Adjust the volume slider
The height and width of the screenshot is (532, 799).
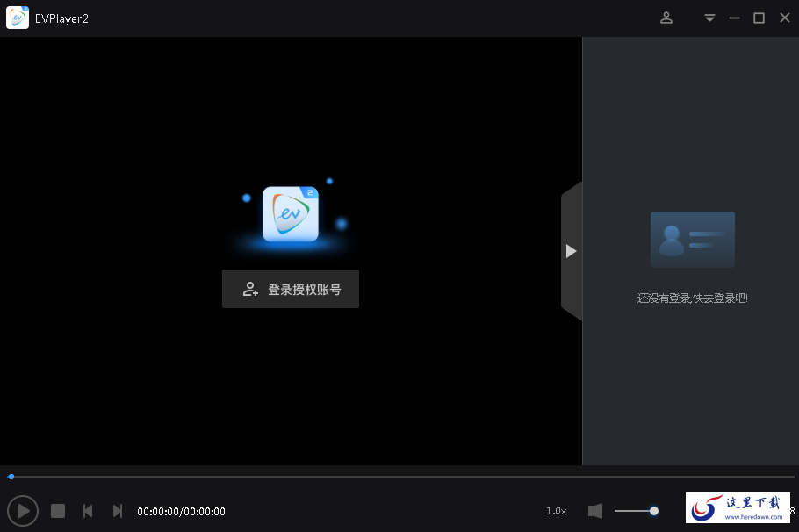pos(636,511)
